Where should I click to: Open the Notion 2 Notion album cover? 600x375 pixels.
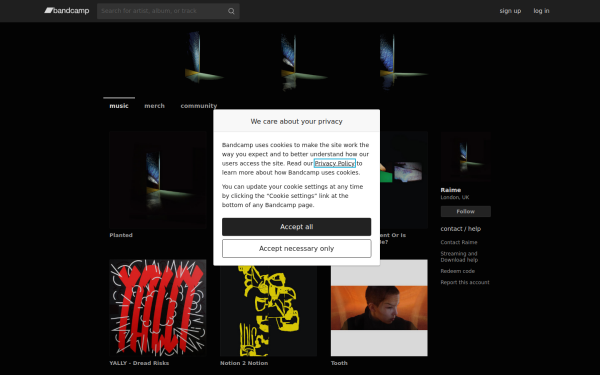[x=268, y=311]
